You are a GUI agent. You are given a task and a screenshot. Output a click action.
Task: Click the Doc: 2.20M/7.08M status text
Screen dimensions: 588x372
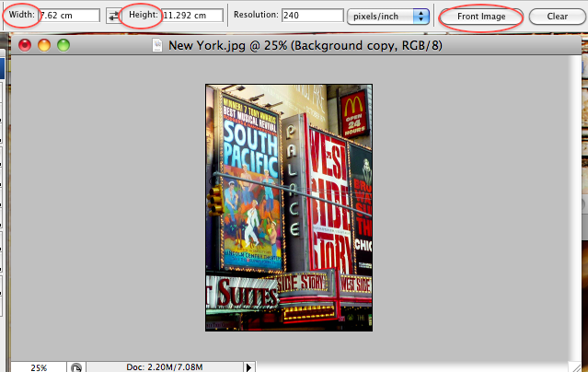click(165, 366)
